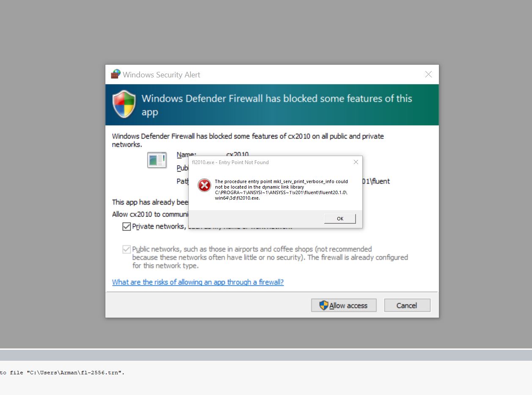
Task: Click the red error icon in fl2010.exe dialog
Action: click(204, 185)
